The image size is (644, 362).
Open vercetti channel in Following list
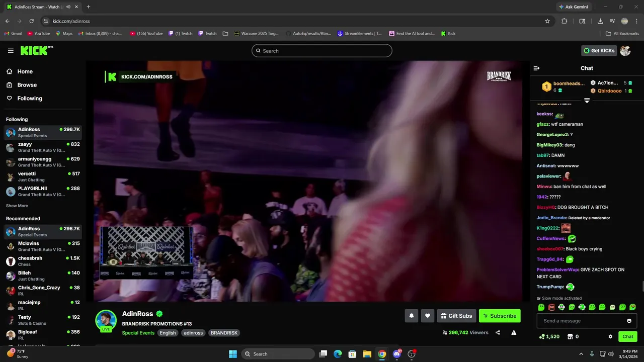click(x=43, y=176)
